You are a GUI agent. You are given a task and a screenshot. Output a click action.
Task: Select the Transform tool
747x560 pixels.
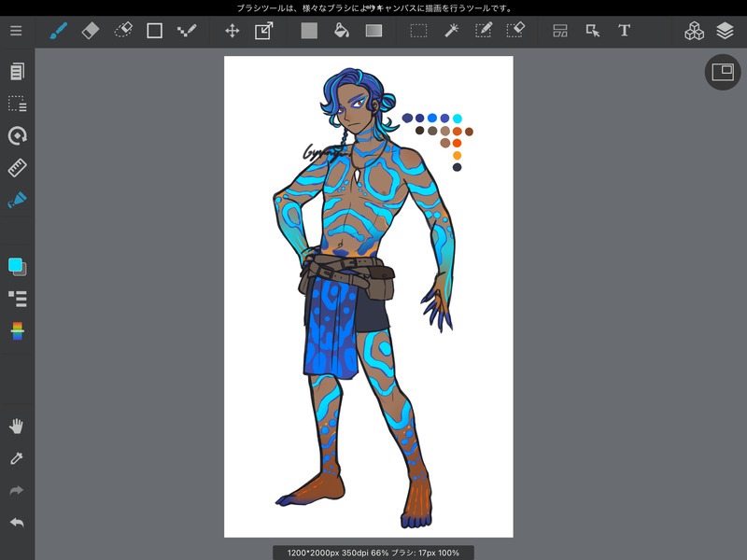264,31
